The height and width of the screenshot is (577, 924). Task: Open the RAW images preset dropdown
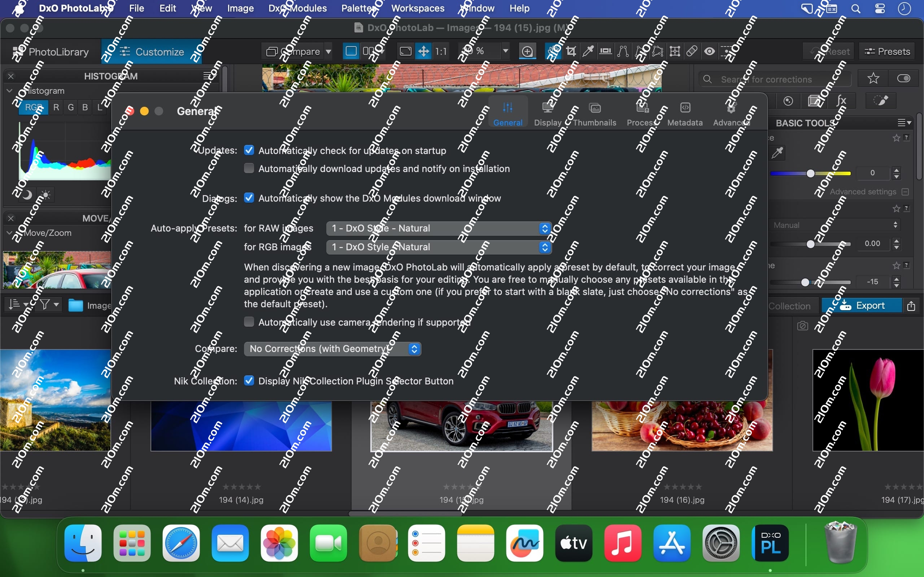point(439,228)
